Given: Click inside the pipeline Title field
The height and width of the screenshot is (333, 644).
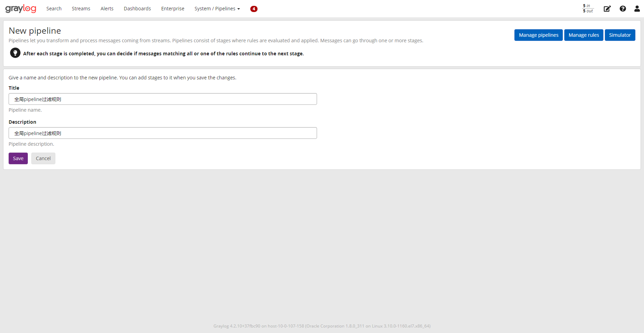Looking at the screenshot, I should (163, 99).
